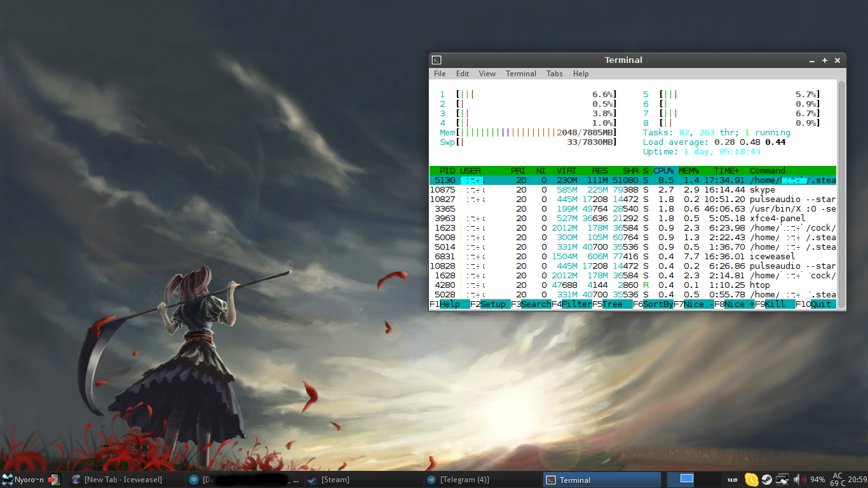Click the Terminal window vertical scrollbar
This screenshot has width=868, height=488.
842,195
